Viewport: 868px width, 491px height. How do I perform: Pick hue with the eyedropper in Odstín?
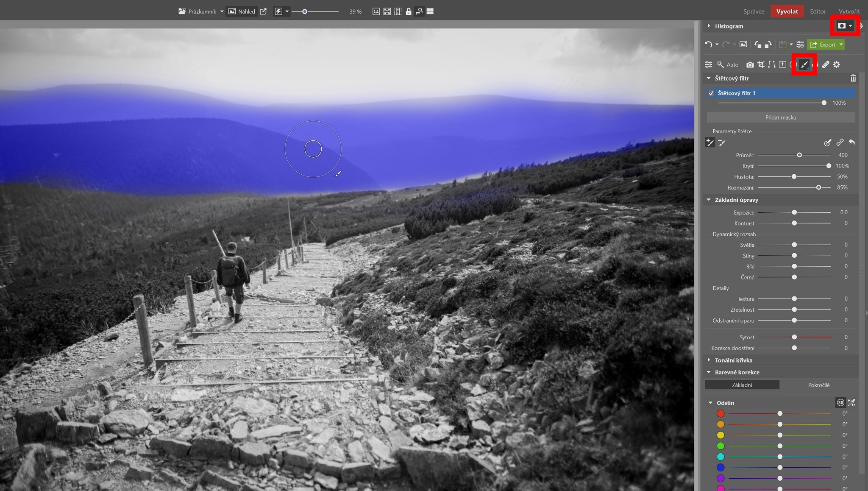[x=851, y=402]
